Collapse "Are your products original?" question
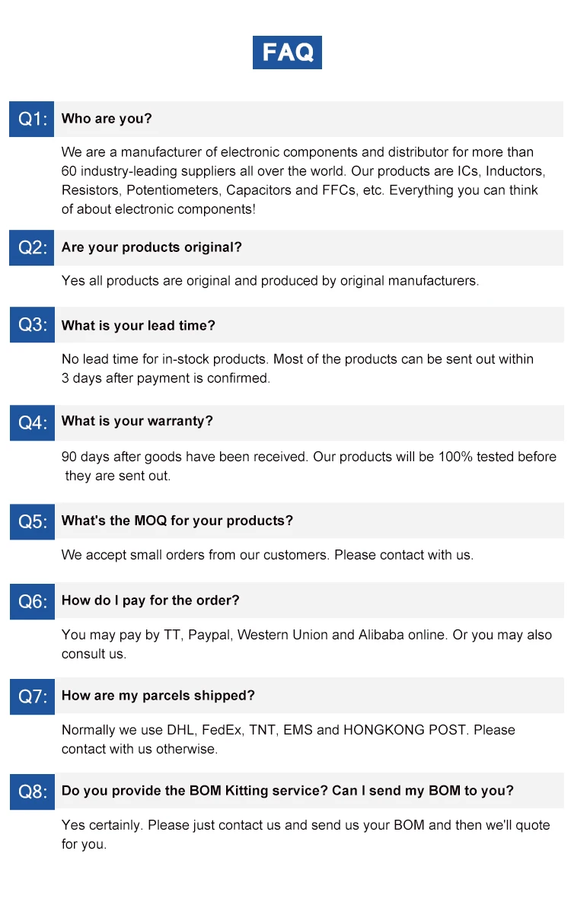This screenshot has height=924, width=571. 152,247
